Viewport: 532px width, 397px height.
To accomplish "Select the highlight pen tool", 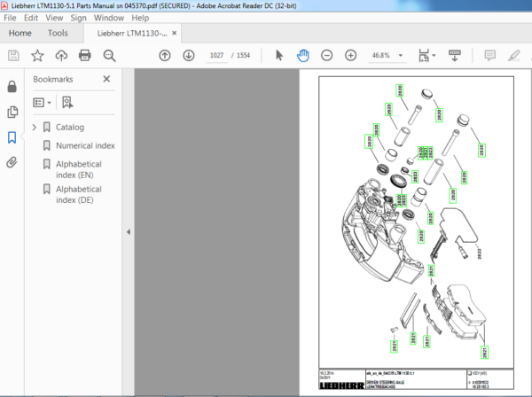I will click(514, 55).
